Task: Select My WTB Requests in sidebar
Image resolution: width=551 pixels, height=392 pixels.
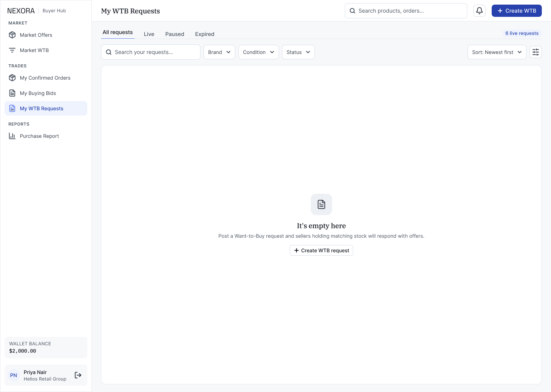Action: [x=46, y=108]
